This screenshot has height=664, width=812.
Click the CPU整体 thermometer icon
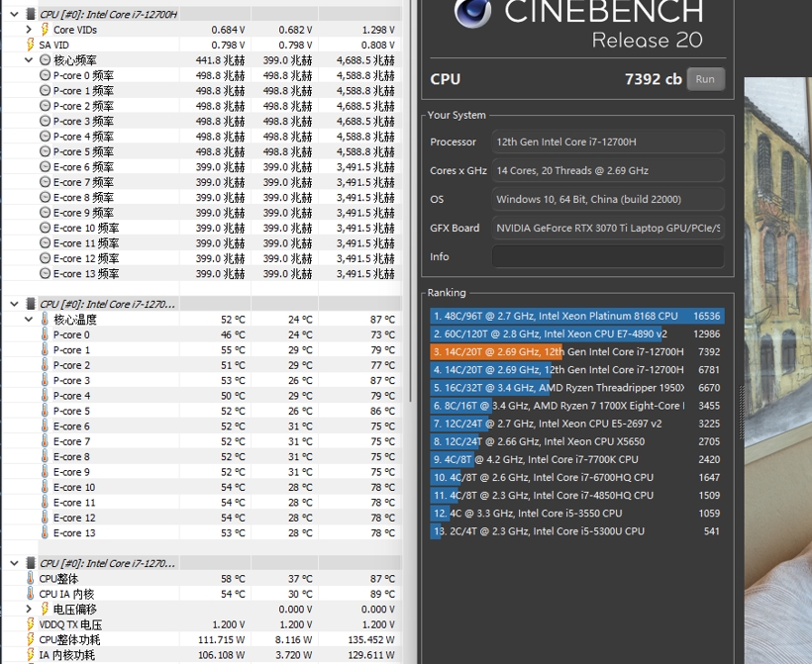coord(31,579)
